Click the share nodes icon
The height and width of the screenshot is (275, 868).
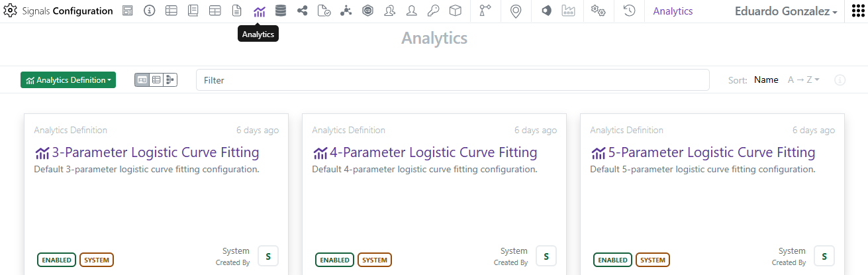tap(303, 11)
